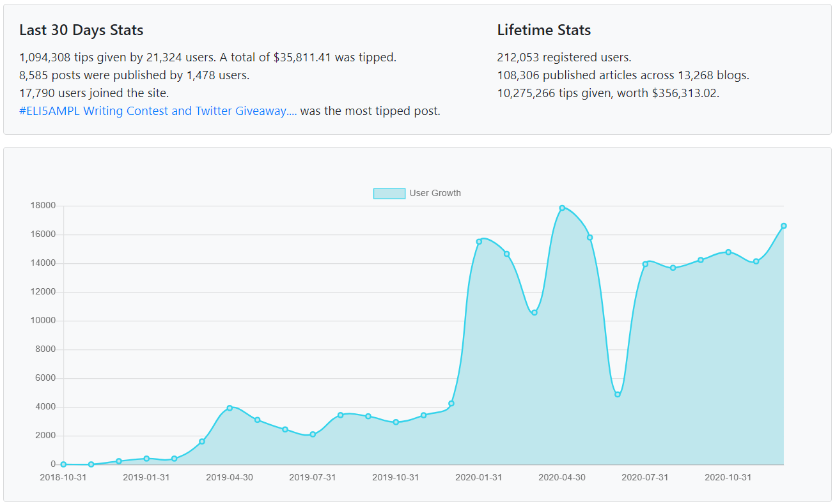This screenshot has height=504, width=835.
Task: Click the data point just before the 2020 surge
Action: pyautogui.click(x=451, y=404)
